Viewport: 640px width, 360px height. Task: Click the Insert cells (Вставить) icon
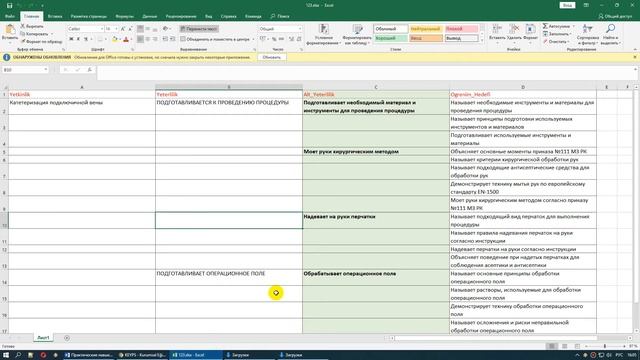[x=497, y=32]
